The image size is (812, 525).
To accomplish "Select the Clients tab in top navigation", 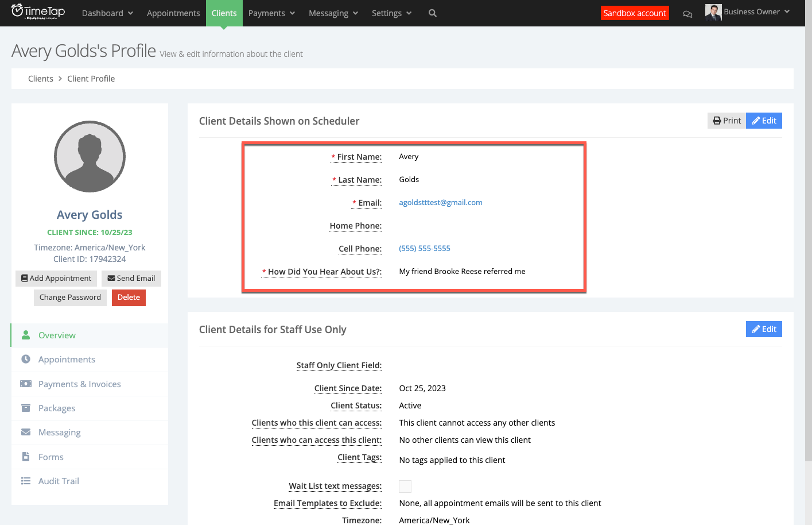I will tap(224, 13).
